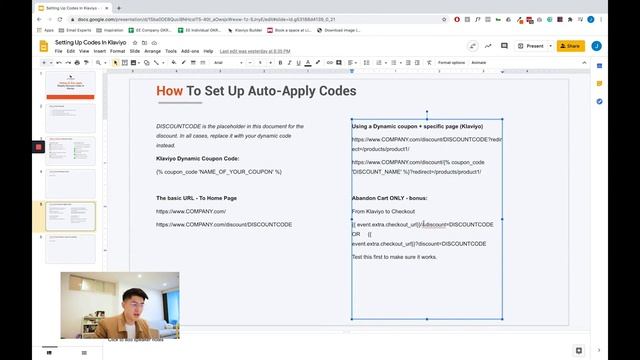Toggle italic formatting
This screenshot has width=640, height=360.
click(x=289, y=62)
